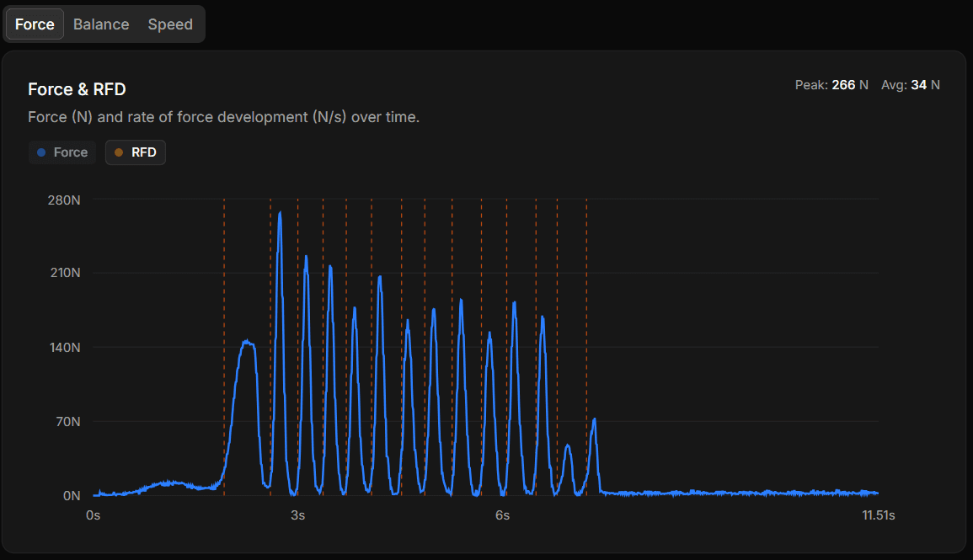Toggle the Force series in the legend

[62, 152]
